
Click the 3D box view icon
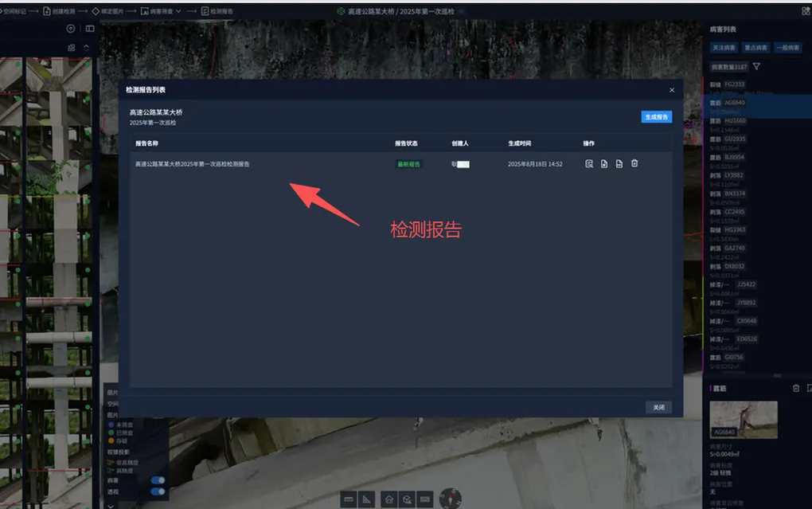coord(407,499)
